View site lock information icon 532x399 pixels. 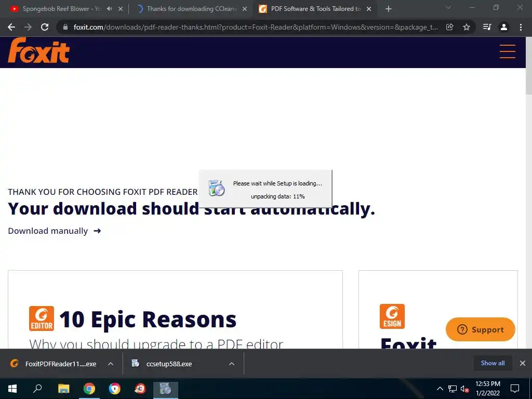[x=65, y=27]
